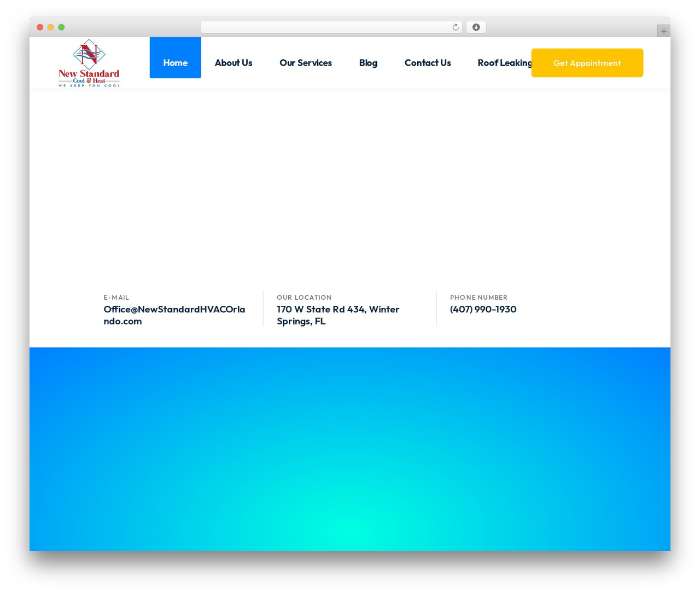Select the E-MAIL label text
This screenshot has height=593, width=700.
pos(116,298)
